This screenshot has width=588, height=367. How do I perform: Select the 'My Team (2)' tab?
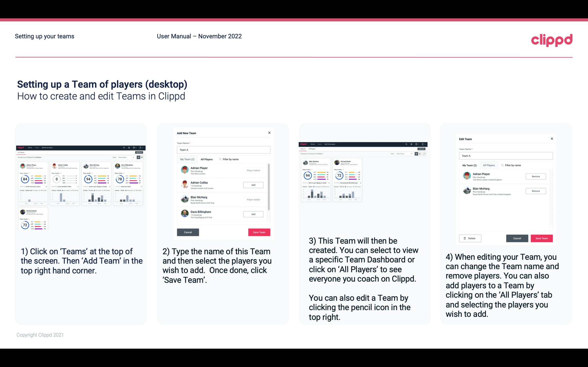coord(186,159)
